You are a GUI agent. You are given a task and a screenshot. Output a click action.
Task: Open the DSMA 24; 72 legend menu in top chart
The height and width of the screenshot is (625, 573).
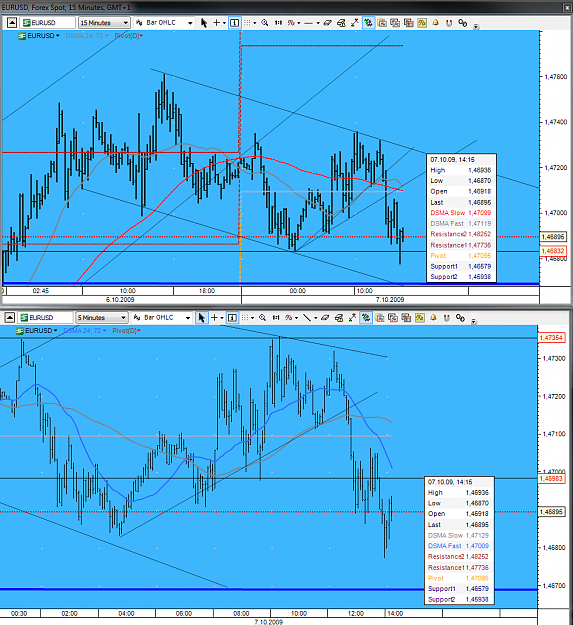tap(87, 35)
